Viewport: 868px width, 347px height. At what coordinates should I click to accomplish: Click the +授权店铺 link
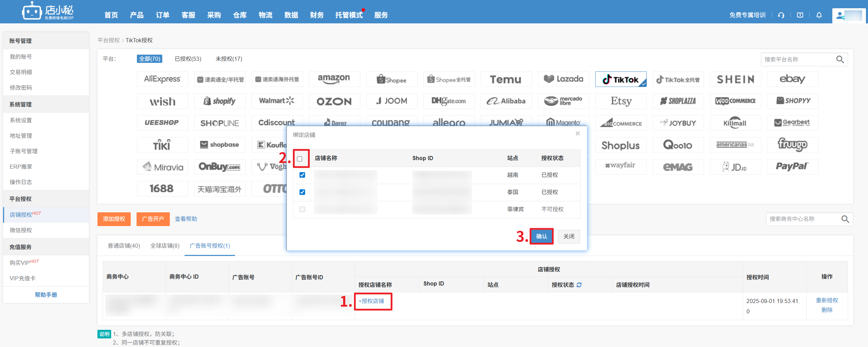tap(371, 301)
